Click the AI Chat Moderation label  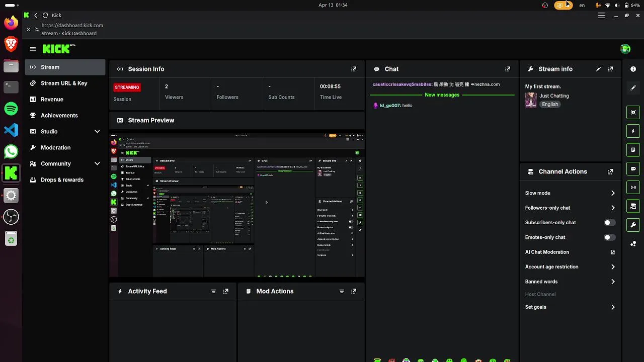547,252
